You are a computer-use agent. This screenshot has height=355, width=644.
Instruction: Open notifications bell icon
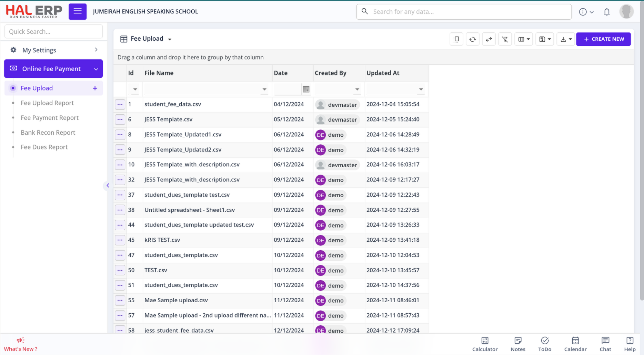point(607,12)
